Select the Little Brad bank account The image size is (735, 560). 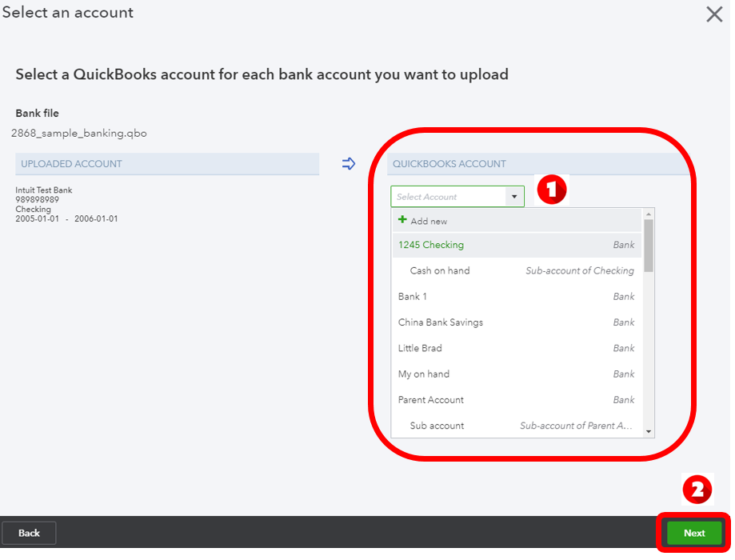419,348
